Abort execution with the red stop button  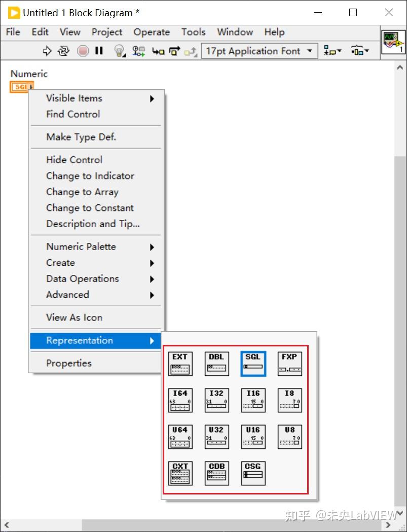pyautogui.click(x=83, y=51)
